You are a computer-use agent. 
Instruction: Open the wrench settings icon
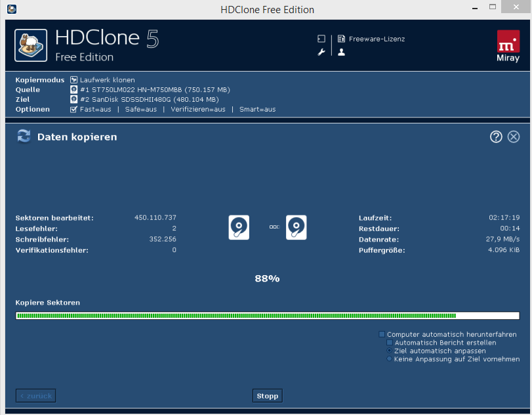[321, 53]
